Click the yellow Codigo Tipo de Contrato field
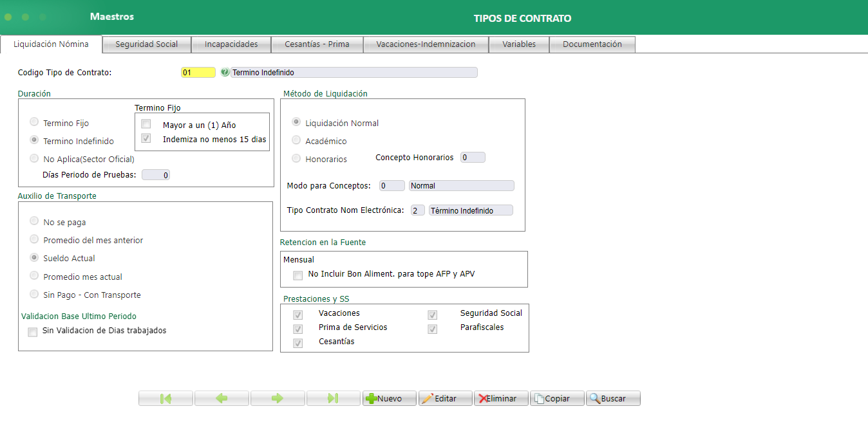Viewport: 868px width, 422px height. pyautogui.click(x=198, y=72)
